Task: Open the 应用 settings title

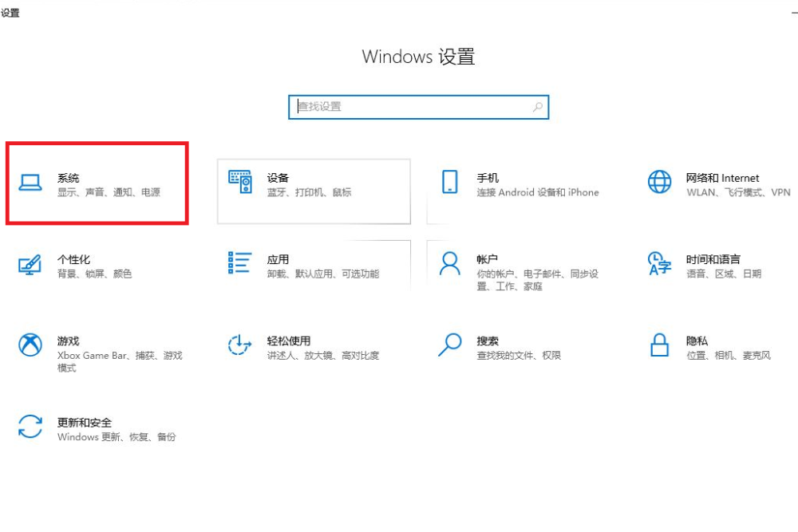Action: [278, 259]
